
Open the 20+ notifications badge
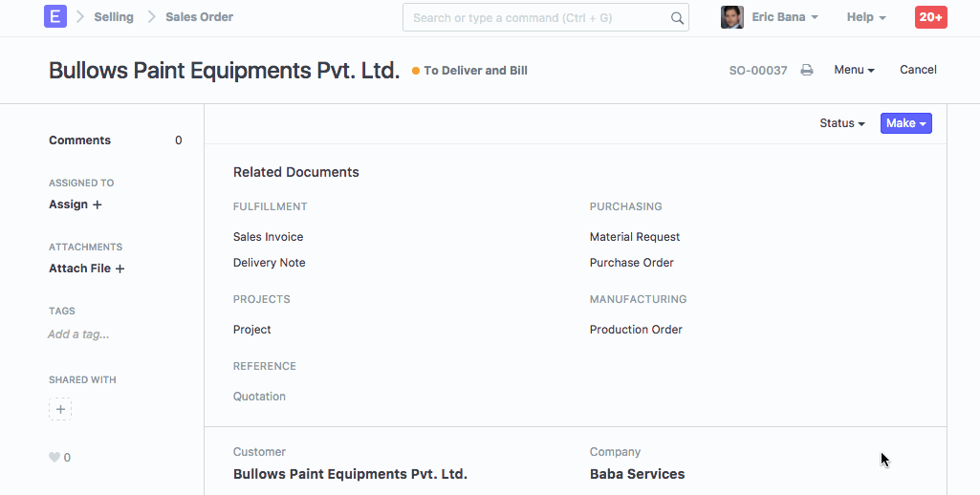(930, 17)
